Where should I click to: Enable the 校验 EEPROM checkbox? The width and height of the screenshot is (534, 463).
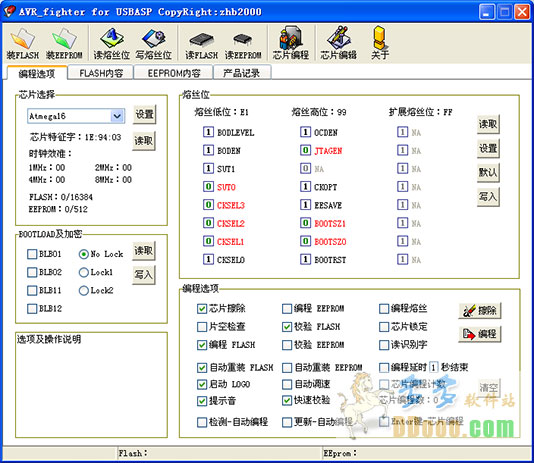click(x=287, y=345)
